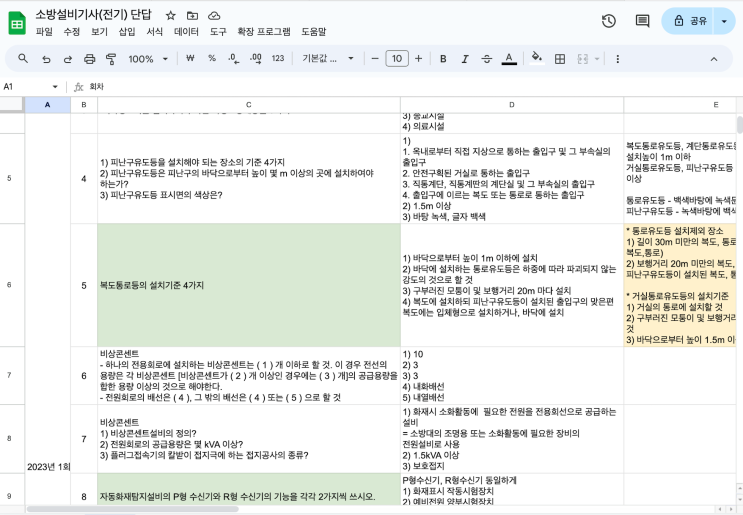
Task: Increase font size with plus button
Action: click(x=418, y=59)
